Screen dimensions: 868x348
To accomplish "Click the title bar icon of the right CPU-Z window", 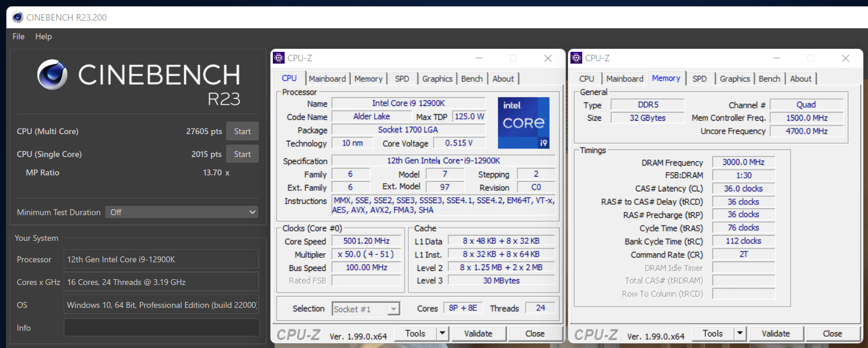I will 577,58.
